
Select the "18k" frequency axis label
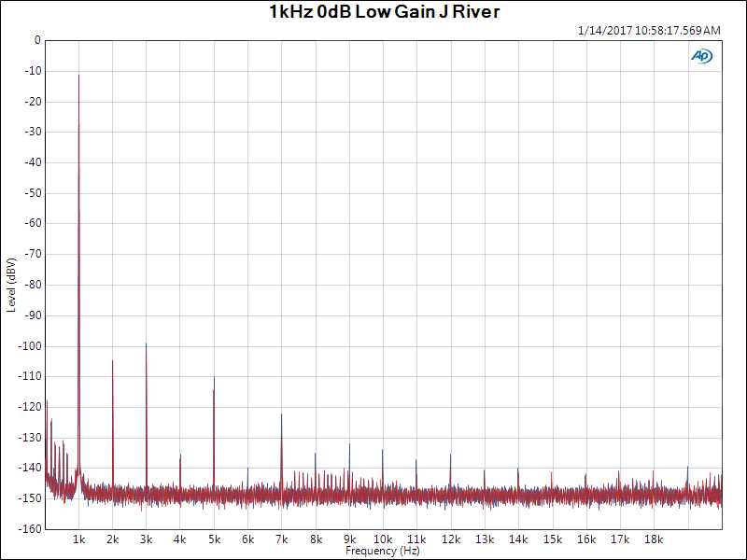654,539
